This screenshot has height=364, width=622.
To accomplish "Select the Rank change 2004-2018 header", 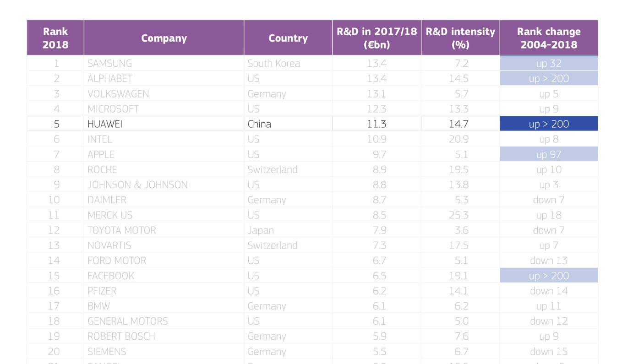I will click(549, 38).
